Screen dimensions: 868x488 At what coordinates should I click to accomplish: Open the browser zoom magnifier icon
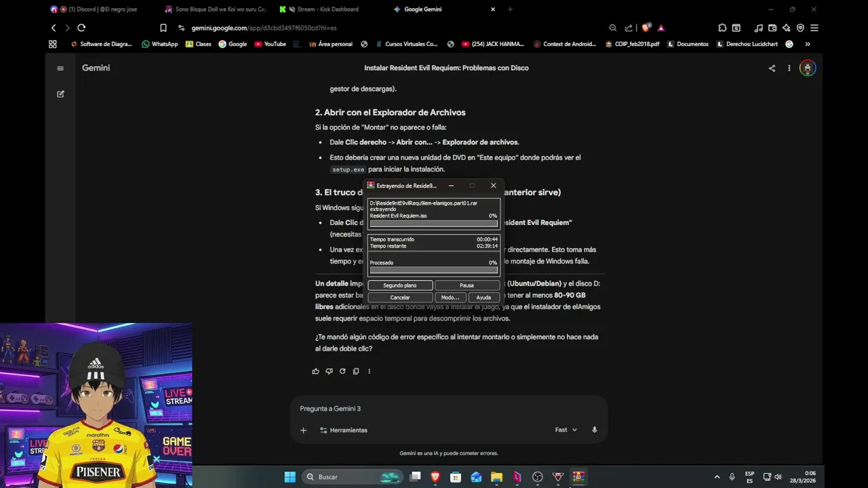[613, 28]
